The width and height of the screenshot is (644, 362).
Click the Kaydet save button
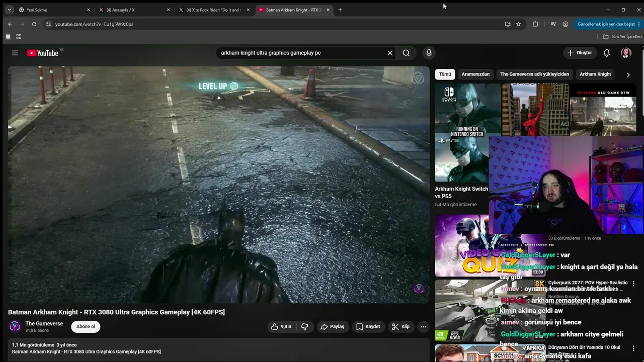click(368, 327)
